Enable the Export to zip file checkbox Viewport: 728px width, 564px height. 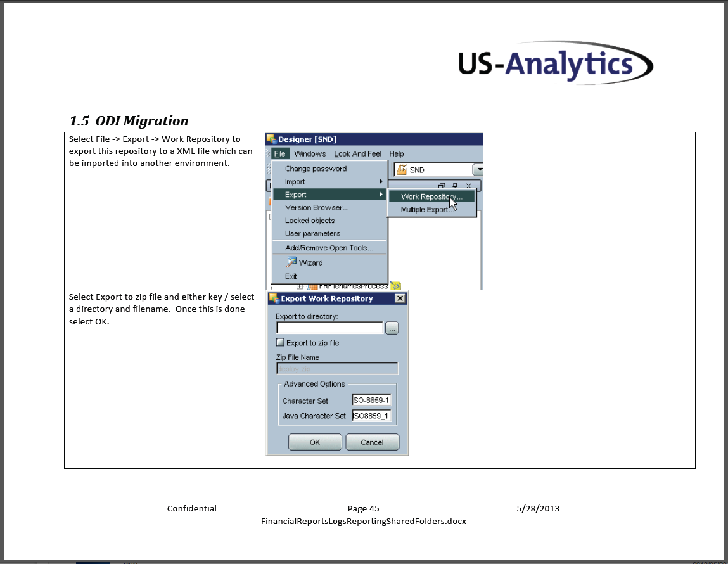coord(280,343)
